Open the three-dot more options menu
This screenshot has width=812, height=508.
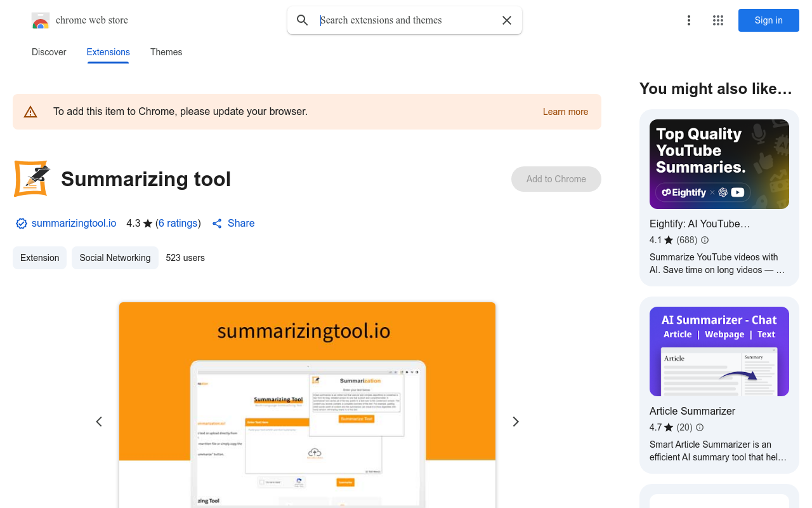(x=689, y=20)
